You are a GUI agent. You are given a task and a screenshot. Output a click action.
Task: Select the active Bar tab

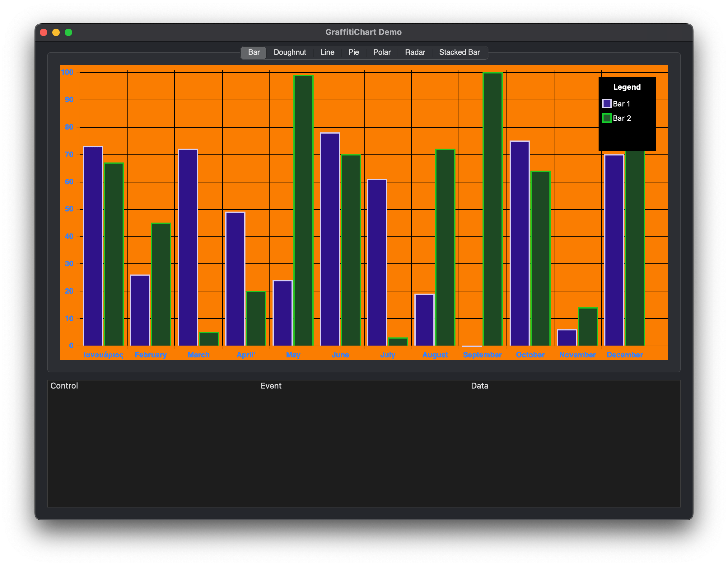(254, 52)
